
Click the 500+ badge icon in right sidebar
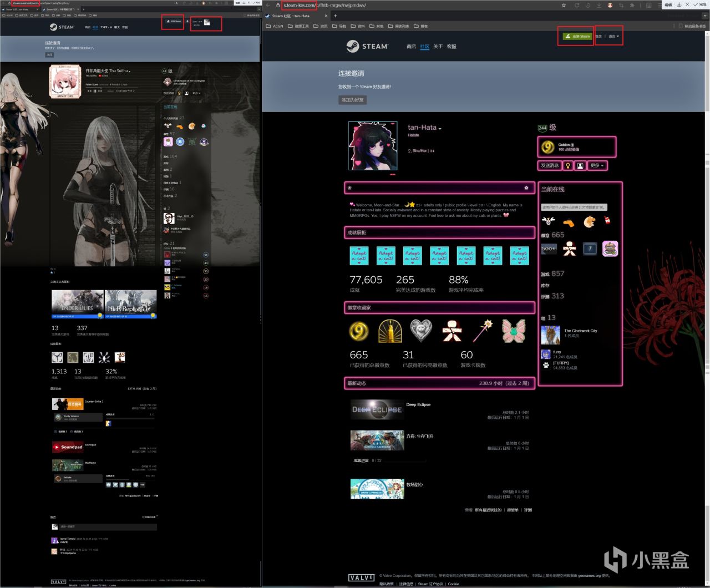(x=549, y=249)
